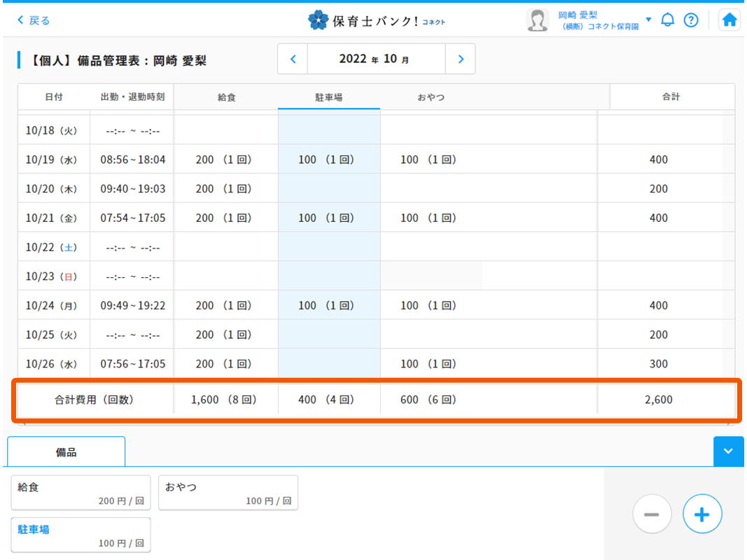Choose the 駐車場 100円 item button
Viewport: 747px width, 560px height.
coord(81,535)
